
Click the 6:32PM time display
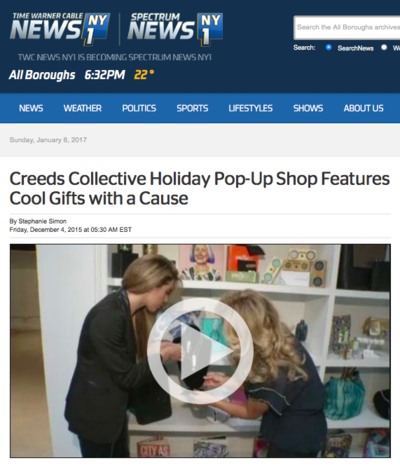(x=105, y=75)
